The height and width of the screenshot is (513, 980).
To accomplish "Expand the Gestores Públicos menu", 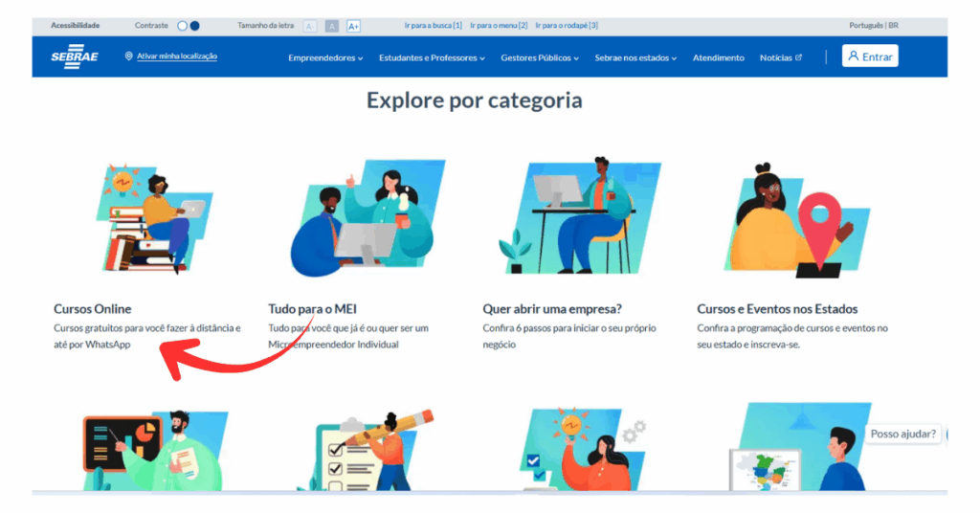I will [540, 57].
